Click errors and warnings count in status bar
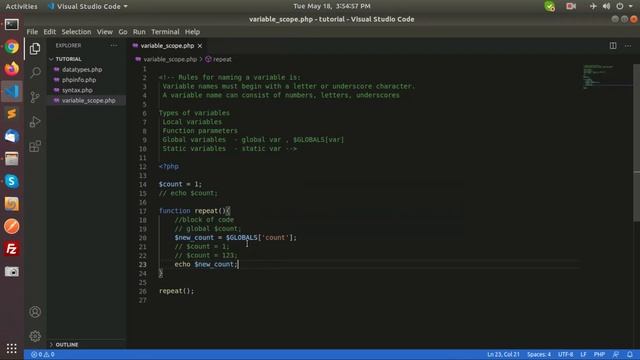 pos(43,355)
